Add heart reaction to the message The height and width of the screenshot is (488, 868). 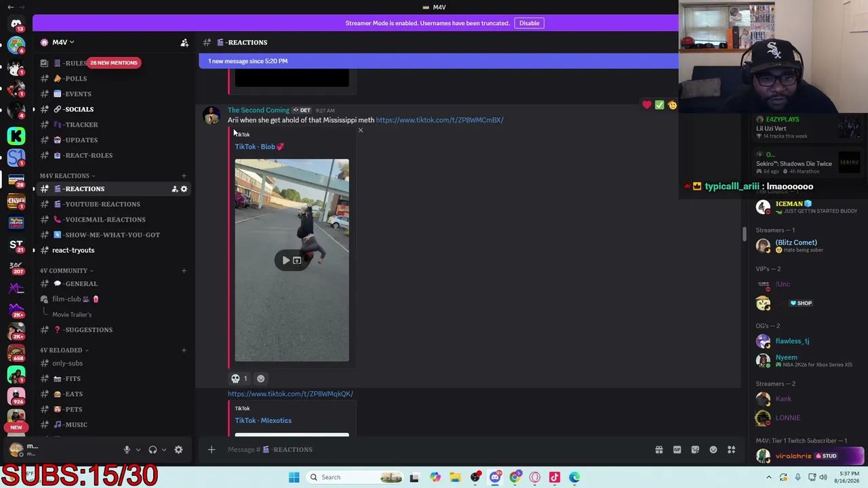point(647,105)
